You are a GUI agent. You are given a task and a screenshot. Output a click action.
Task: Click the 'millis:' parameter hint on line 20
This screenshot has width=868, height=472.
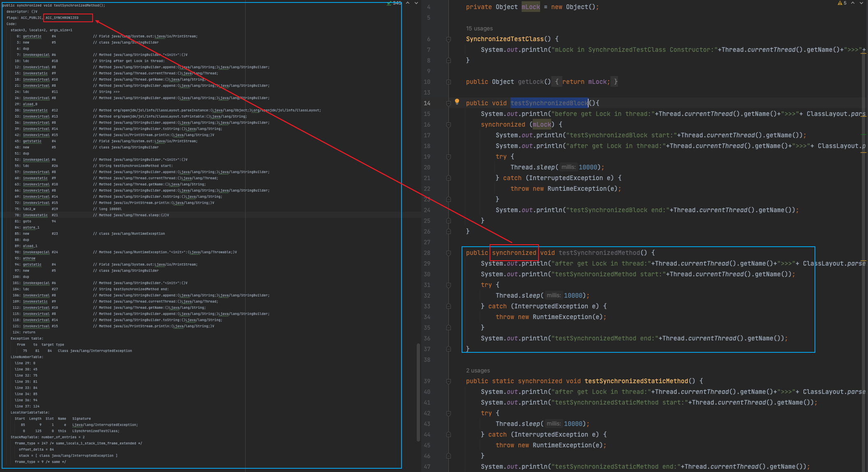[569, 167]
